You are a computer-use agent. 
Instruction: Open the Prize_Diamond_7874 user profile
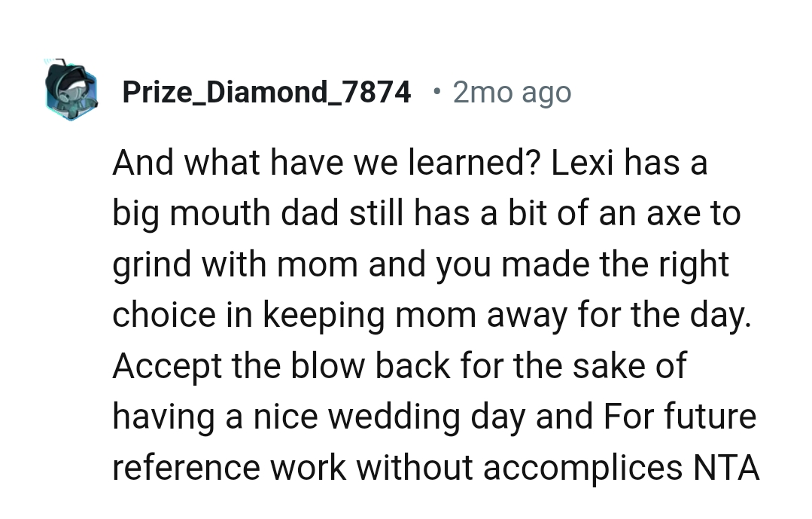[x=266, y=92]
